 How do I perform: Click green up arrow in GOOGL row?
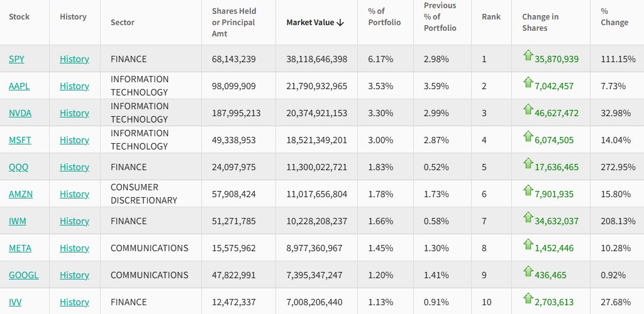pos(528,273)
